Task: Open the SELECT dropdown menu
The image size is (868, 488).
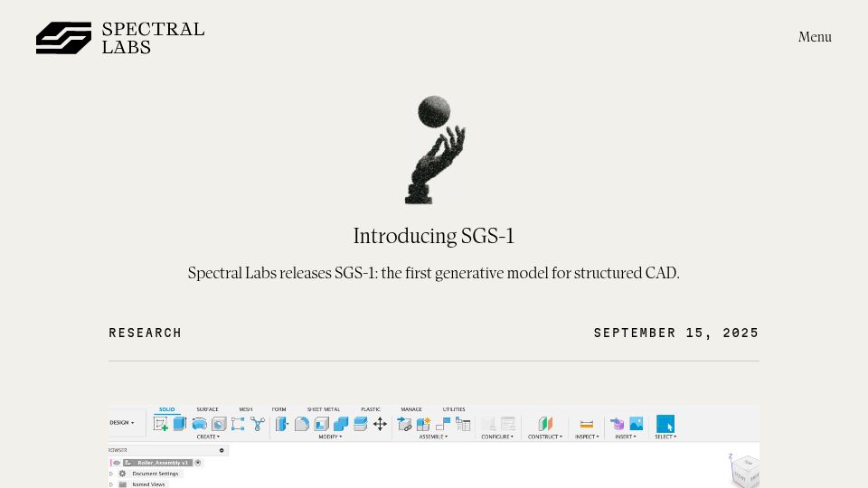Action: tap(665, 437)
